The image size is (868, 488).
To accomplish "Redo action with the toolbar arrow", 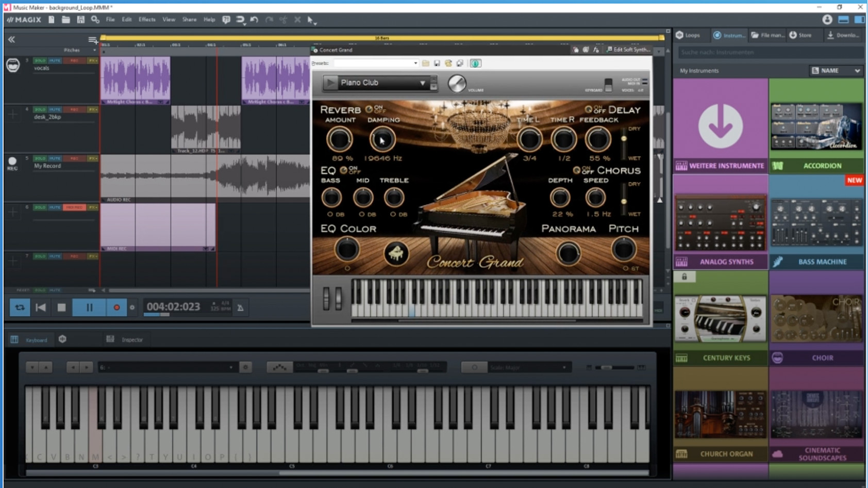I will coord(269,20).
